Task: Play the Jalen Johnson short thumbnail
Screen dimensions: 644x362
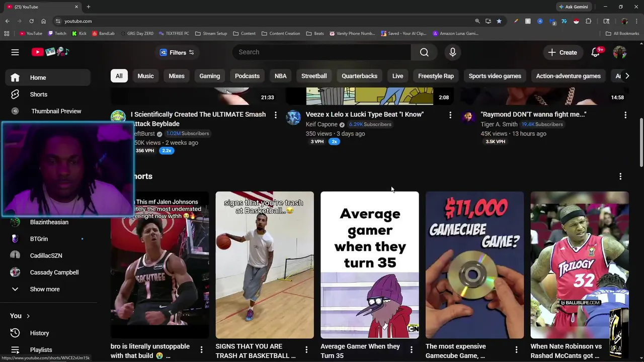Action: 160,265
